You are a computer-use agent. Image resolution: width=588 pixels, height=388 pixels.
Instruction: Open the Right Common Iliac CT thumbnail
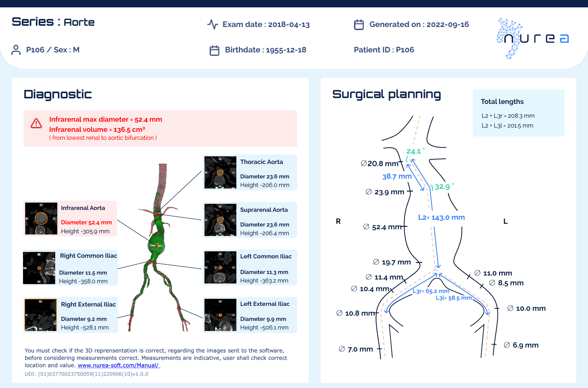click(39, 268)
